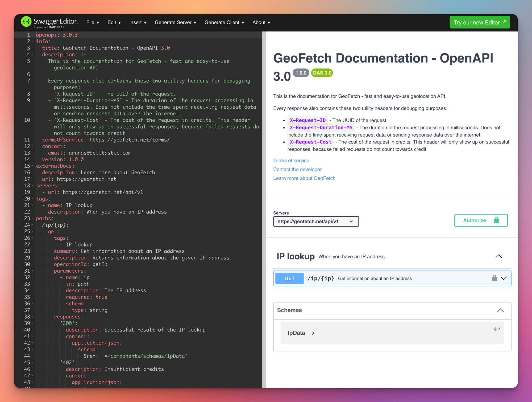The image size is (532, 402).
Task: Click the email arunas@belltastic.com line
Action: coord(90,153)
